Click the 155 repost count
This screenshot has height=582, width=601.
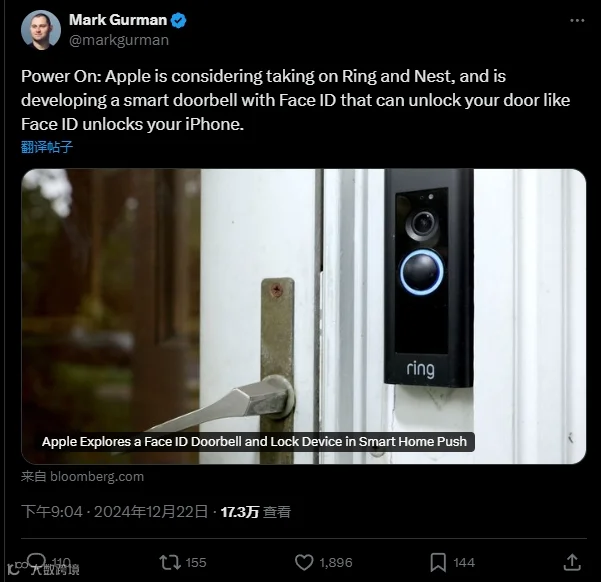click(x=196, y=562)
